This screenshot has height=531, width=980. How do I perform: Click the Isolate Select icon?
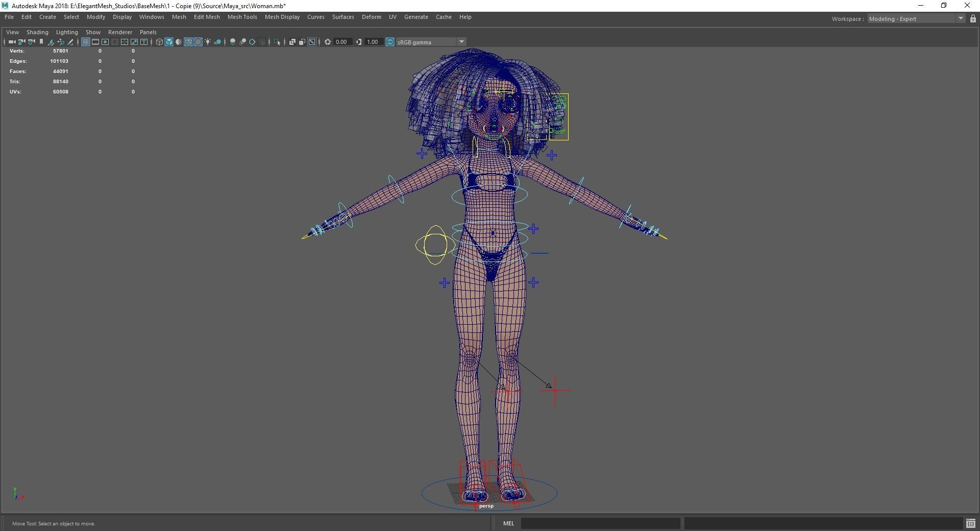(x=277, y=42)
